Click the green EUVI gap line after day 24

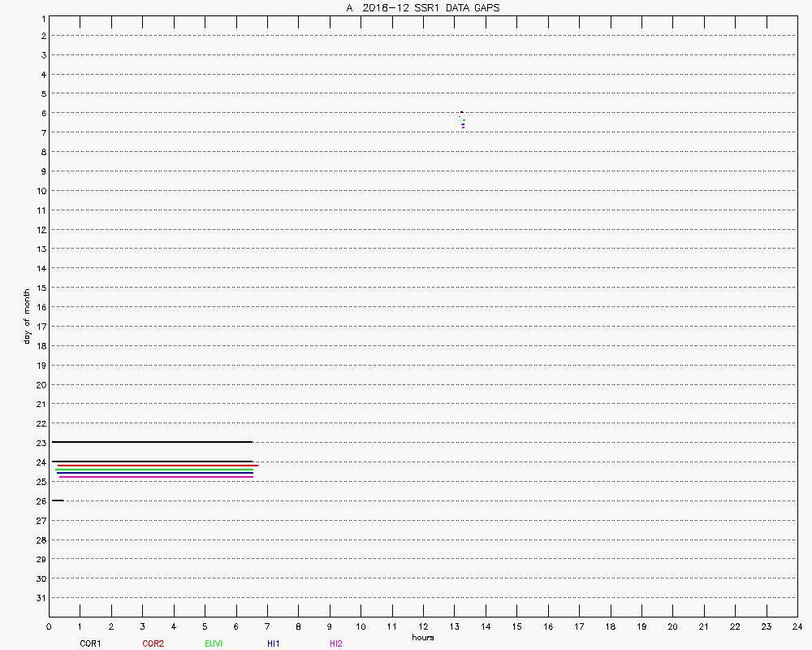(x=154, y=470)
